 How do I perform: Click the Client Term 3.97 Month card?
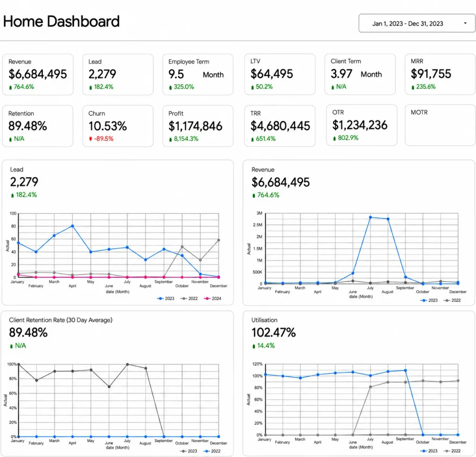pos(360,74)
